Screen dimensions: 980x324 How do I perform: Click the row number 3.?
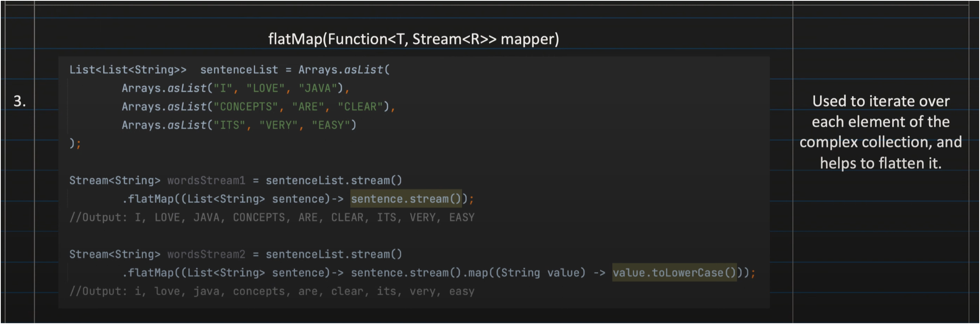19,101
